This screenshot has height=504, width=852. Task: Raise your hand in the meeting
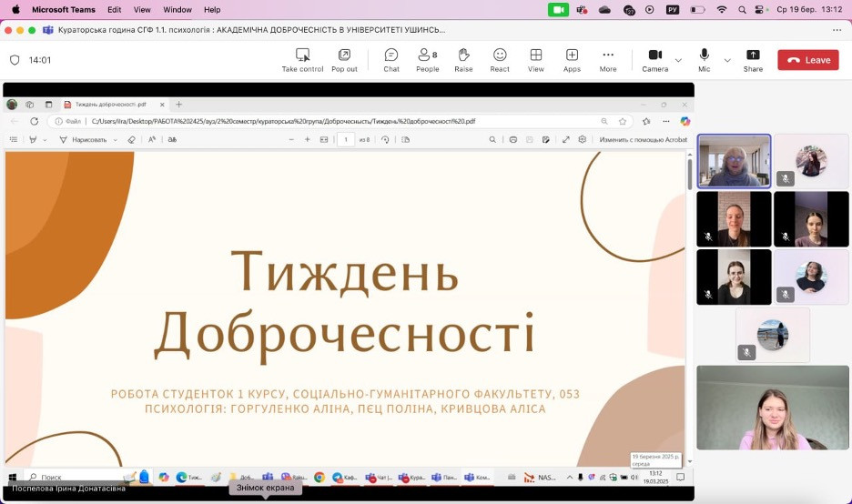(x=463, y=60)
